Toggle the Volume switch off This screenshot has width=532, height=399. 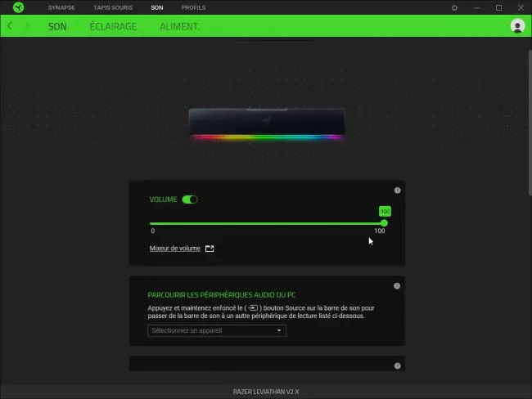(190, 199)
